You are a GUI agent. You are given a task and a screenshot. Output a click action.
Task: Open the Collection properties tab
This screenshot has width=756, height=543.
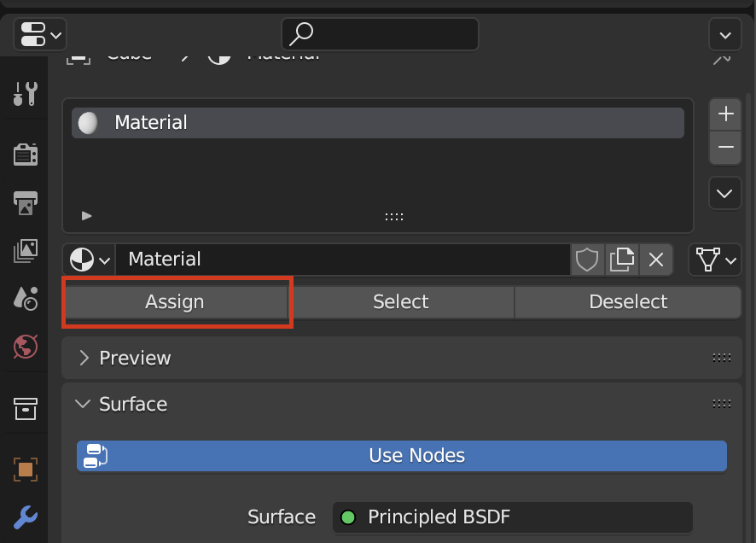(26, 408)
